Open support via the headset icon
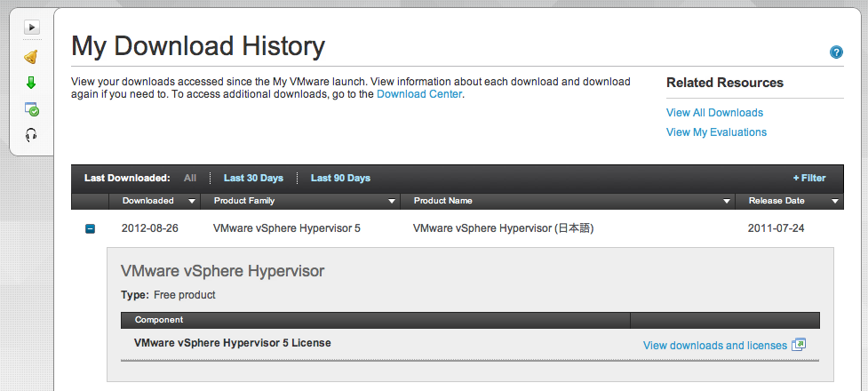Screen dimensions: 868x391 (x=32, y=134)
